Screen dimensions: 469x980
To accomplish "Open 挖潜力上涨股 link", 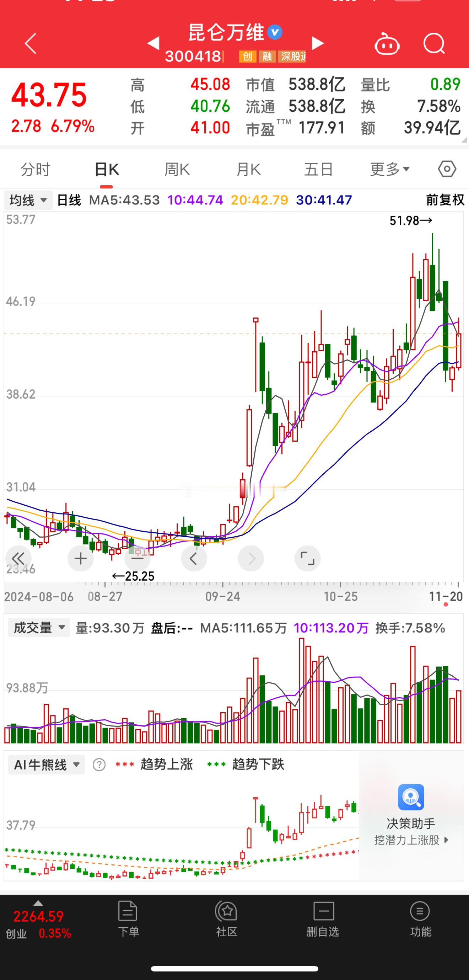I will (411, 840).
